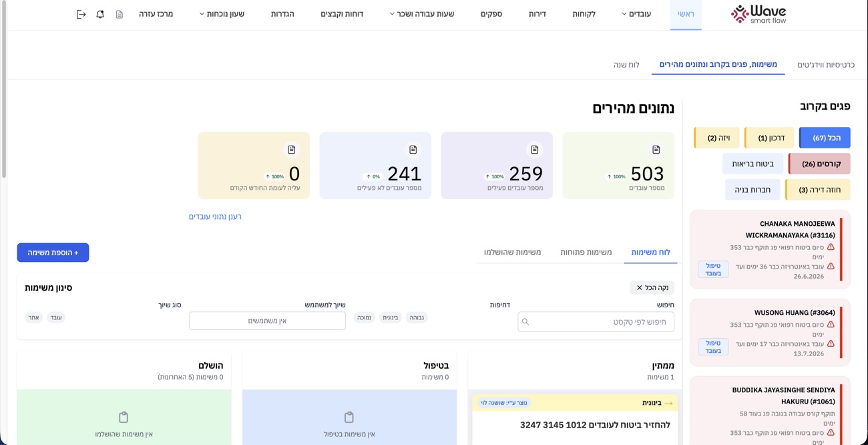Select the משימות, פגים בקרוב ונתונים מהירים tab
The height and width of the screenshot is (445, 868).
718,65
